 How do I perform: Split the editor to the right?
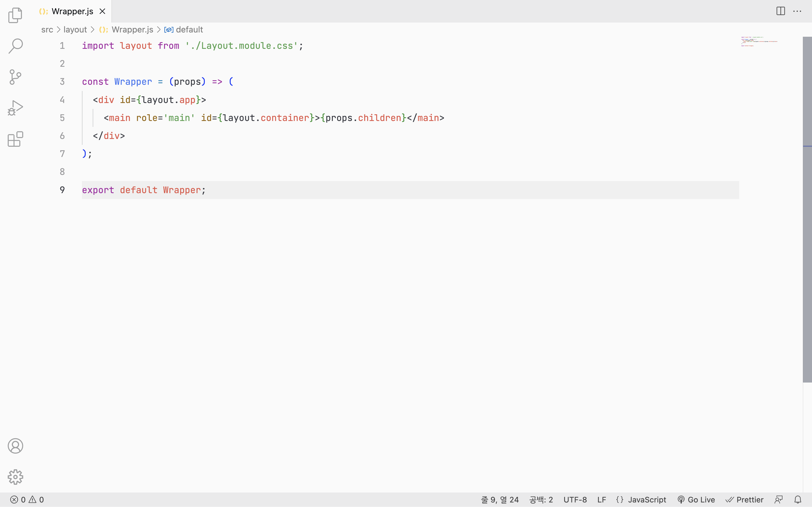pyautogui.click(x=781, y=11)
